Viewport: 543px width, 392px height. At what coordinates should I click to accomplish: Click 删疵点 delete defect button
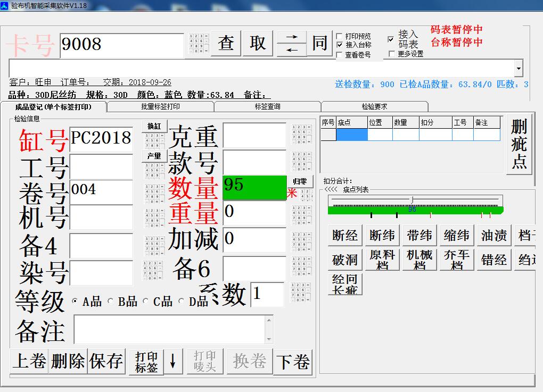(519, 144)
